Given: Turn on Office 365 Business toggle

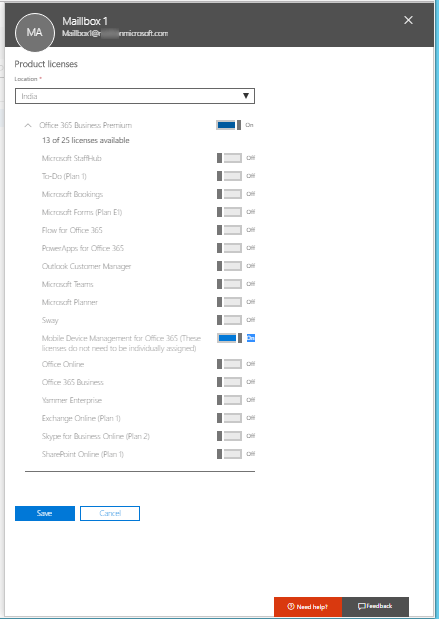Looking at the screenshot, I should coord(229,382).
